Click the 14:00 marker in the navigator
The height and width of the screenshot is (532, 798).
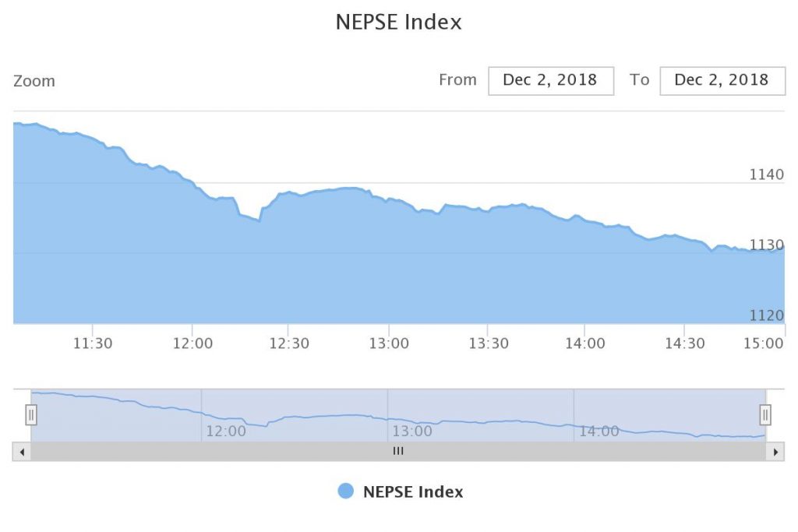pos(598,431)
